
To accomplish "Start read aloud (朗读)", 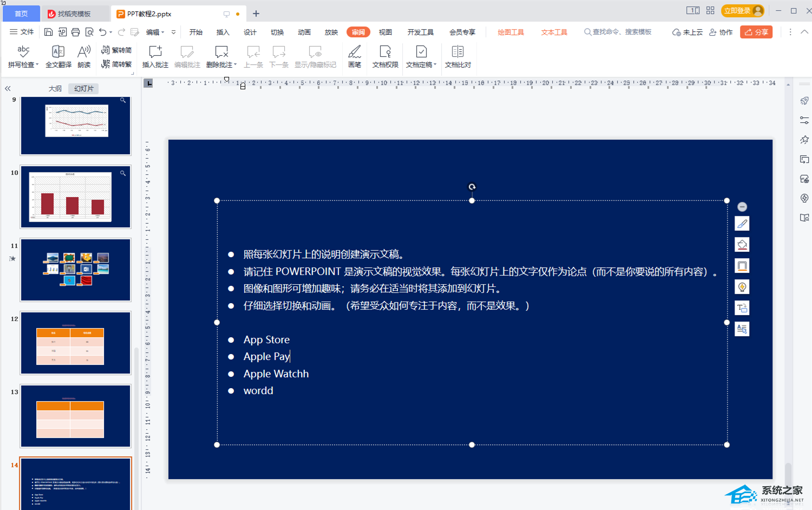I will 84,56.
